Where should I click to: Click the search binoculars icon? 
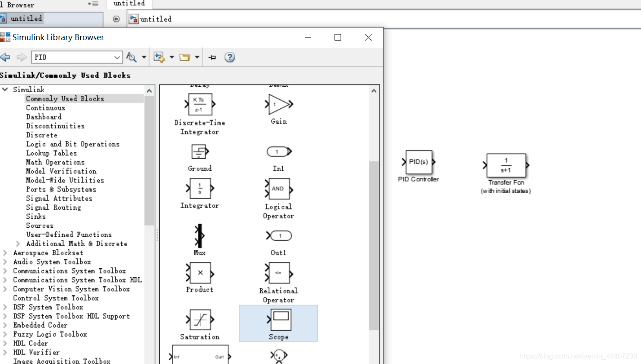coord(131,57)
